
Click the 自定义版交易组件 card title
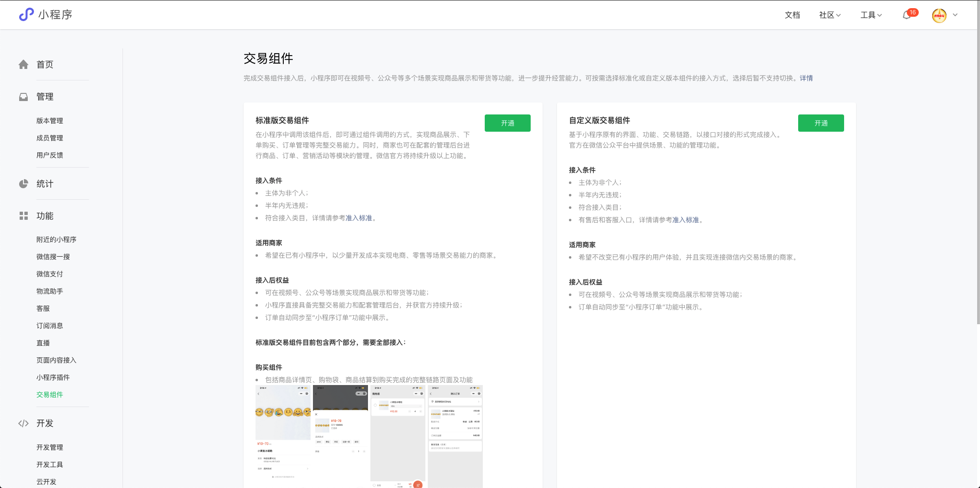pyautogui.click(x=599, y=120)
